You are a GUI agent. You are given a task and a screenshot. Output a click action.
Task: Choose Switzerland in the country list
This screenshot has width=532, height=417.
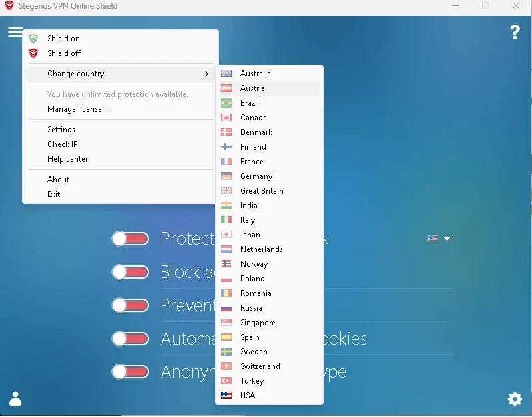(260, 366)
